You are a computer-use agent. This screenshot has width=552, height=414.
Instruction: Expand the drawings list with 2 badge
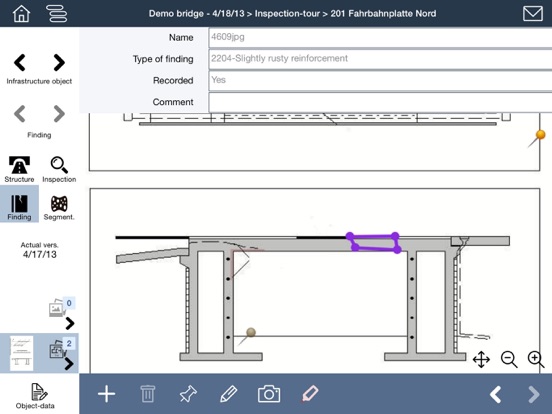(69, 364)
